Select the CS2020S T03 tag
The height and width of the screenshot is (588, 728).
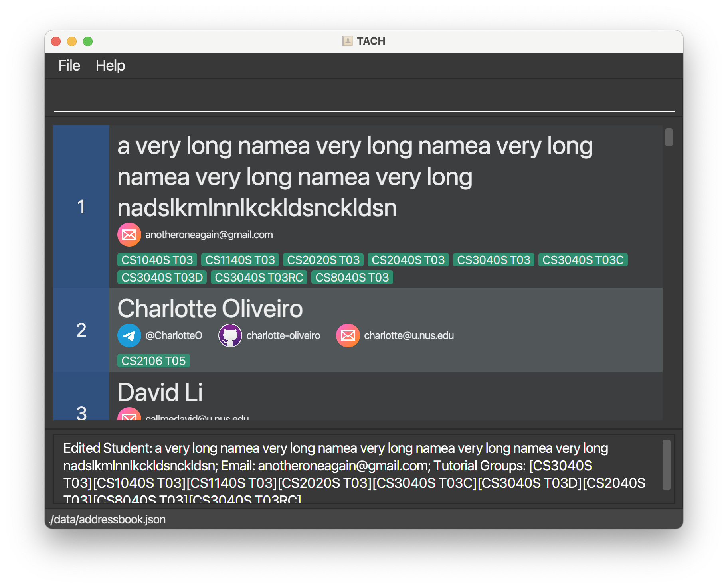pyautogui.click(x=323, y=260)
